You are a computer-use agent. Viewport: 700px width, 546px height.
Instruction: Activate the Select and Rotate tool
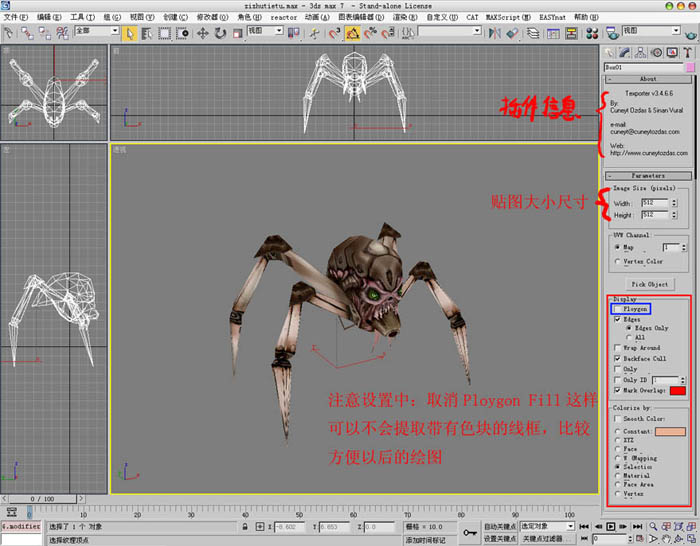220,33
